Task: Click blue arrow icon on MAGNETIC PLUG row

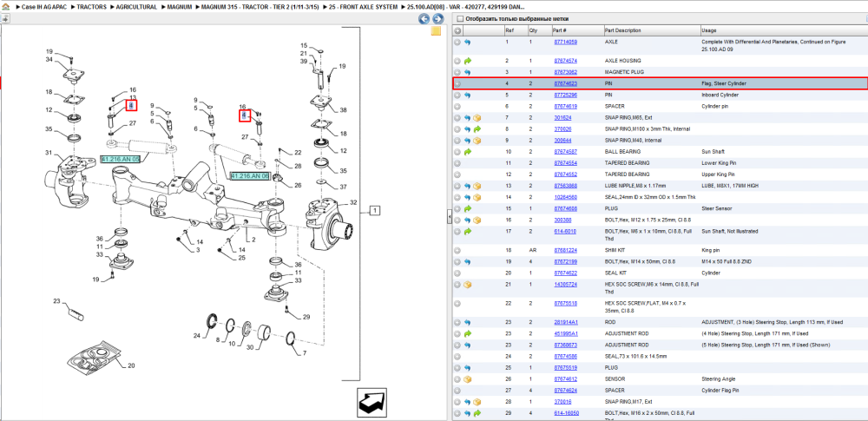Action: (467, 72)
